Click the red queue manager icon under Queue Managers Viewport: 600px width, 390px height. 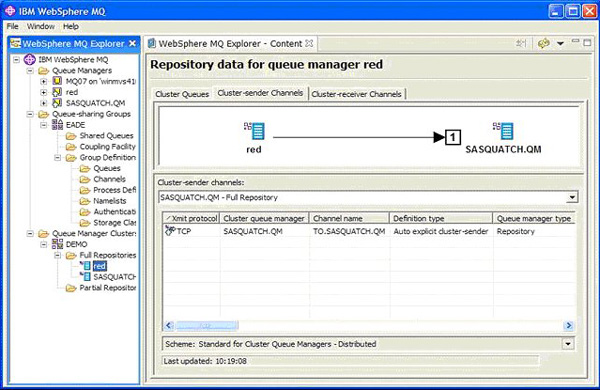(x=57, y=92)
